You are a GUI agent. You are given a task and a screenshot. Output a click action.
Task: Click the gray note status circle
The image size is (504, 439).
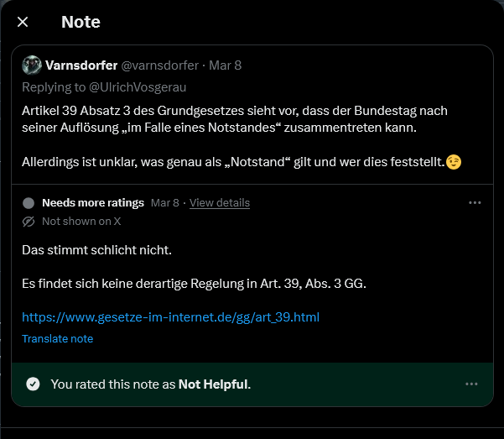click(x=29, y=203)
